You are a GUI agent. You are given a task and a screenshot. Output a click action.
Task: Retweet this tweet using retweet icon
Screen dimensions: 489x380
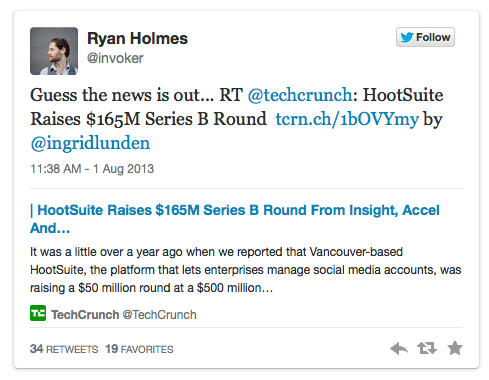pos(427,348)
